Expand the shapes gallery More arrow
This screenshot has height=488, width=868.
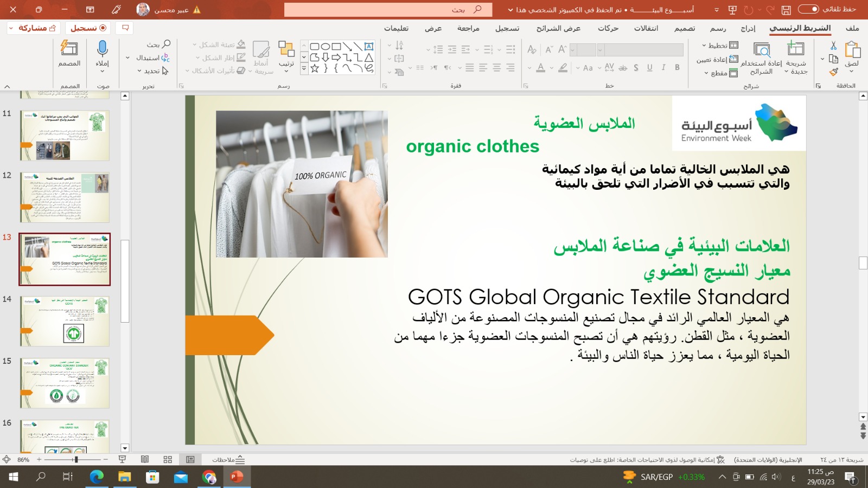pyautogui.click(x=304, y=69)
